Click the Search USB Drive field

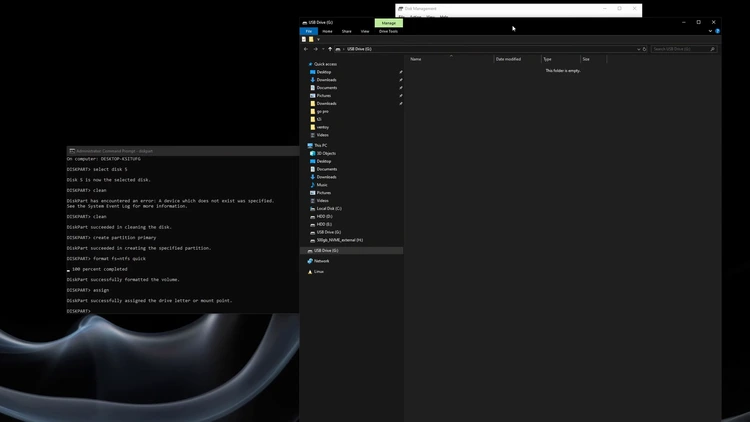pos(684,49)
